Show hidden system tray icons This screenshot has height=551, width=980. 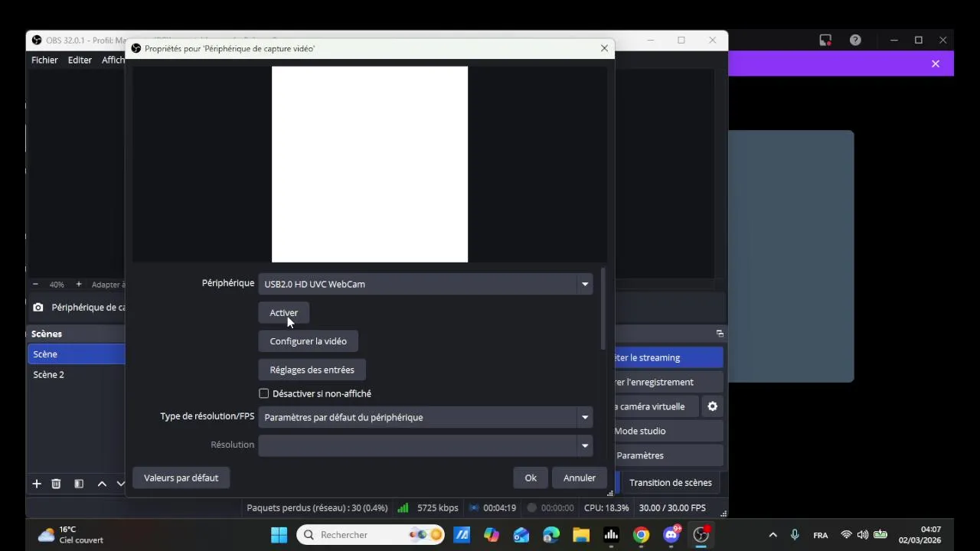pyautogui.click(x=773, y=535)
